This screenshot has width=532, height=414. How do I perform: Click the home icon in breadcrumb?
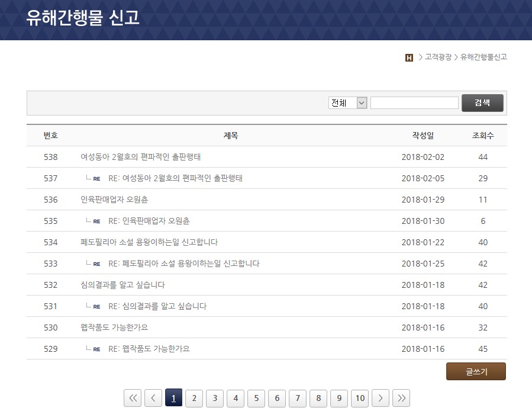click(409, 57)
